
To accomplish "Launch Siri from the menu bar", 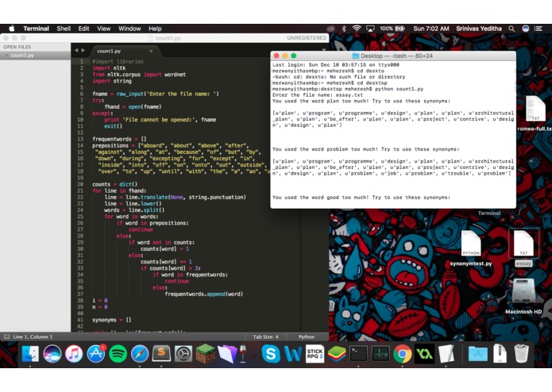I will point(525,29).
